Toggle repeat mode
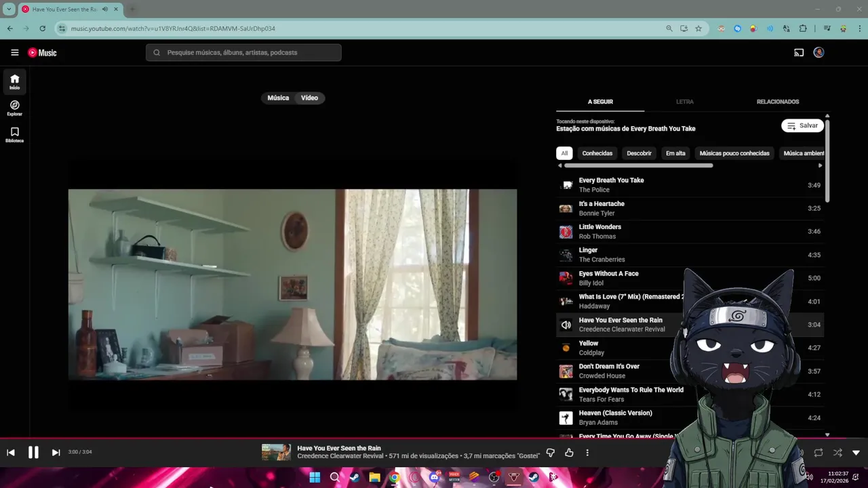The width and height of the screenshot is (868, 488). (818, 453)
